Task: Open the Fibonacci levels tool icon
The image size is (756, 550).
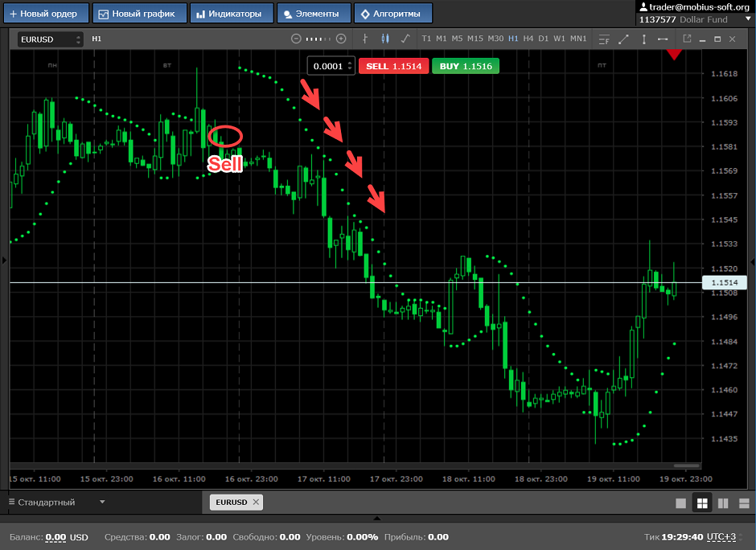Action: pyautogui.click(x=604, y=39)
